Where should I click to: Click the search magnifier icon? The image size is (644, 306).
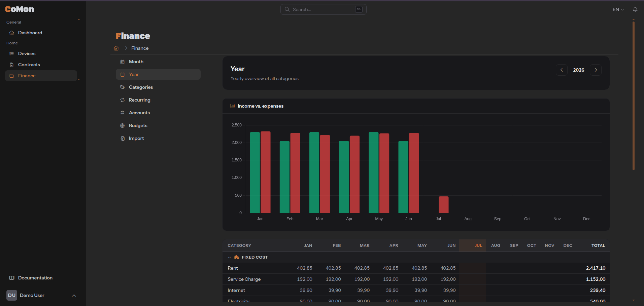click(x=287, y=9)
